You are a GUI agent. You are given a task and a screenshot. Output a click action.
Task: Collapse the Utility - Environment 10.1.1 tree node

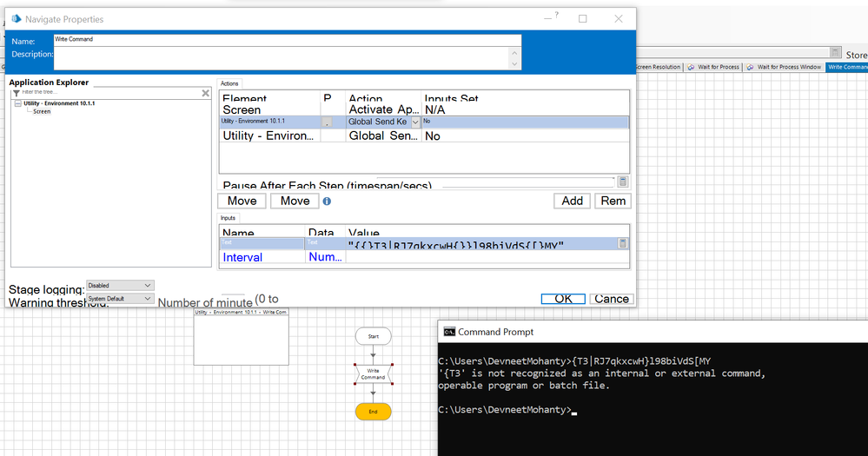coord(17,103)
